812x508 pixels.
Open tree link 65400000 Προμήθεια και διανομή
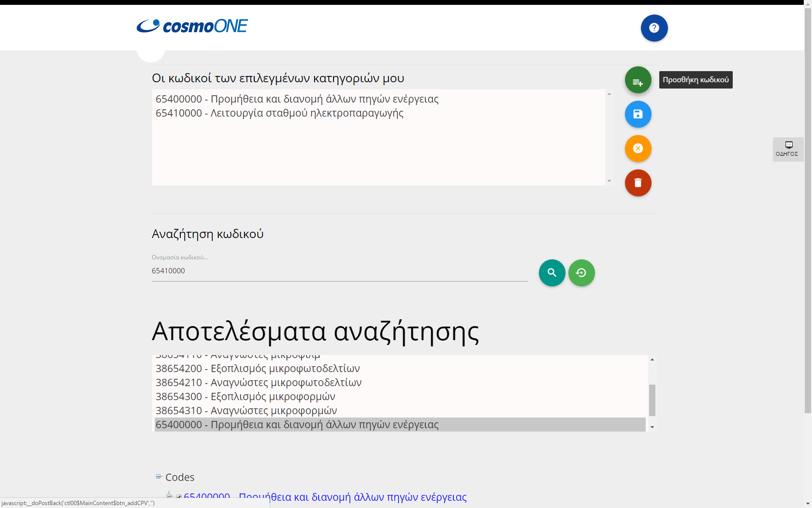coord(325,497)
